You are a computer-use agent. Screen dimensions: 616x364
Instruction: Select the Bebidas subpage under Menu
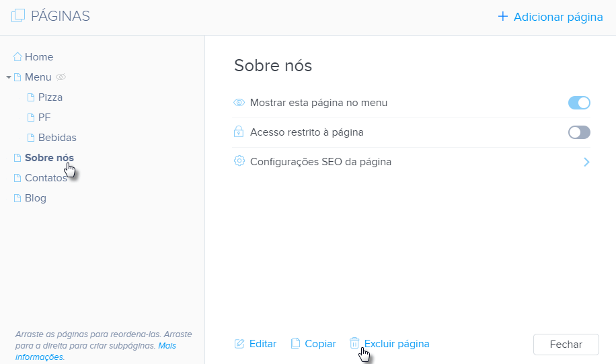[57, 138]
